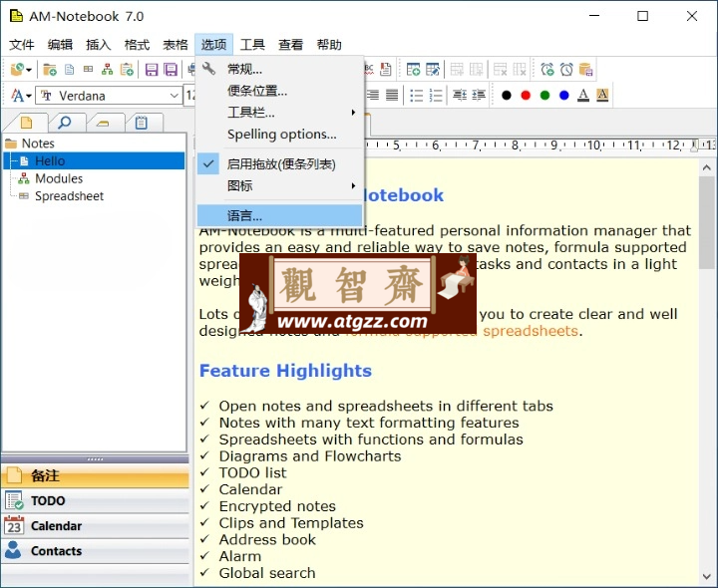Open the 帮助 menu

pyautogui.click(x=329, y=45)
